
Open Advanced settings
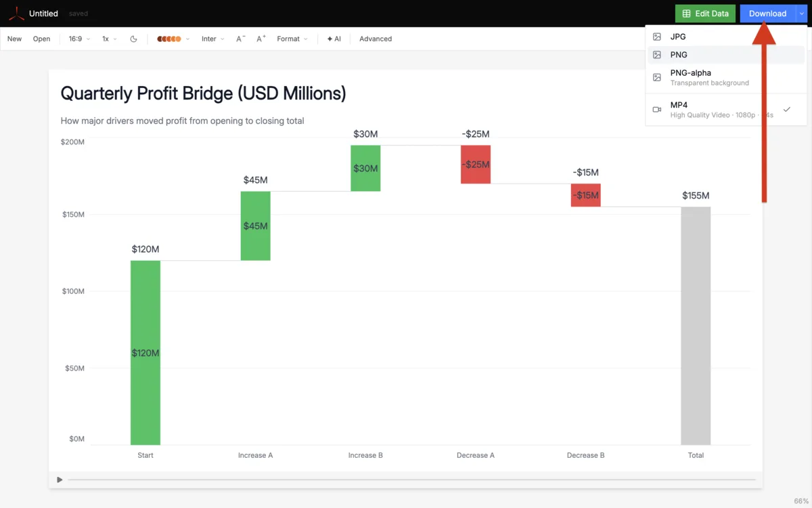tap(376, 39)
